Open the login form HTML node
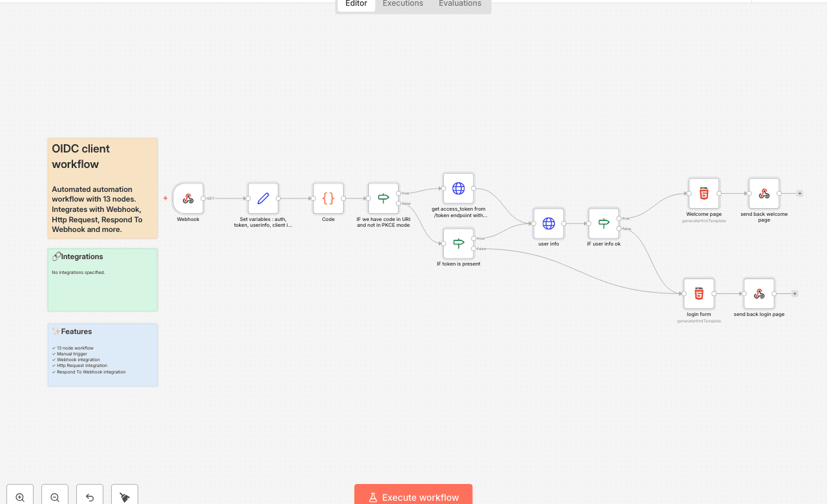Image resolution: width=827 pixels, height=504 pixels. (x=698, y=293)
